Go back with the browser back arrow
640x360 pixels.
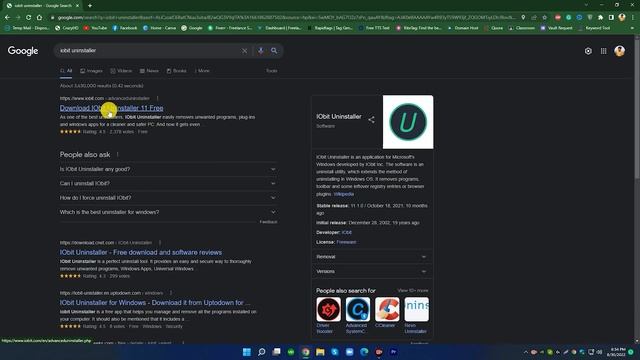tap(7, 18)
